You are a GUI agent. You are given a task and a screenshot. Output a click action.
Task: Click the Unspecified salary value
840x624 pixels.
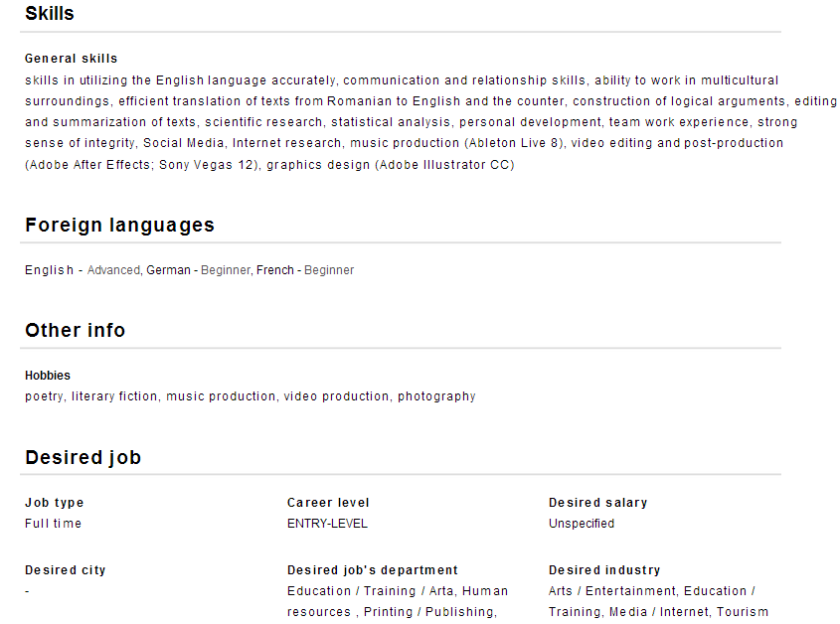pos(582,524)
